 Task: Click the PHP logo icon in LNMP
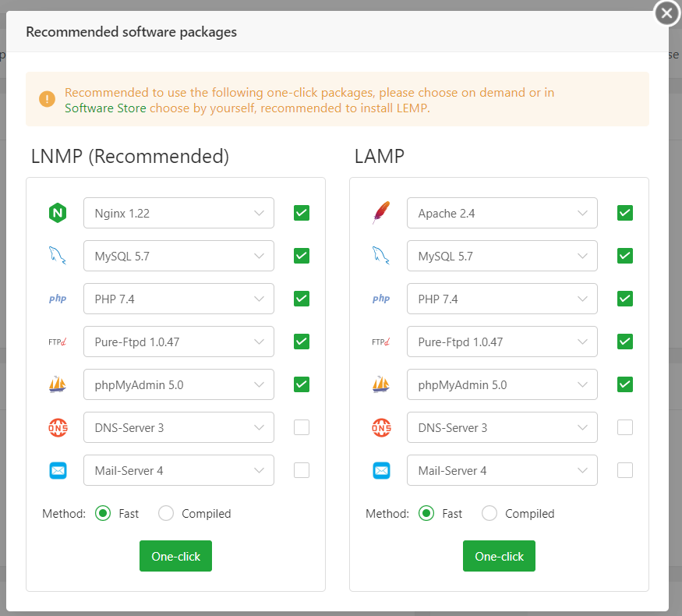[x=58, y=299]
